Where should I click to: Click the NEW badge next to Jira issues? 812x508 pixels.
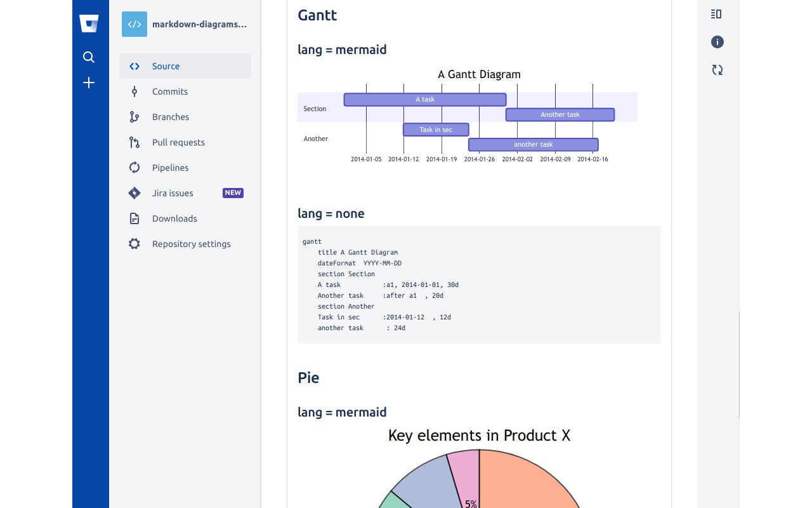pyautogui.click(x=233, y=193)
